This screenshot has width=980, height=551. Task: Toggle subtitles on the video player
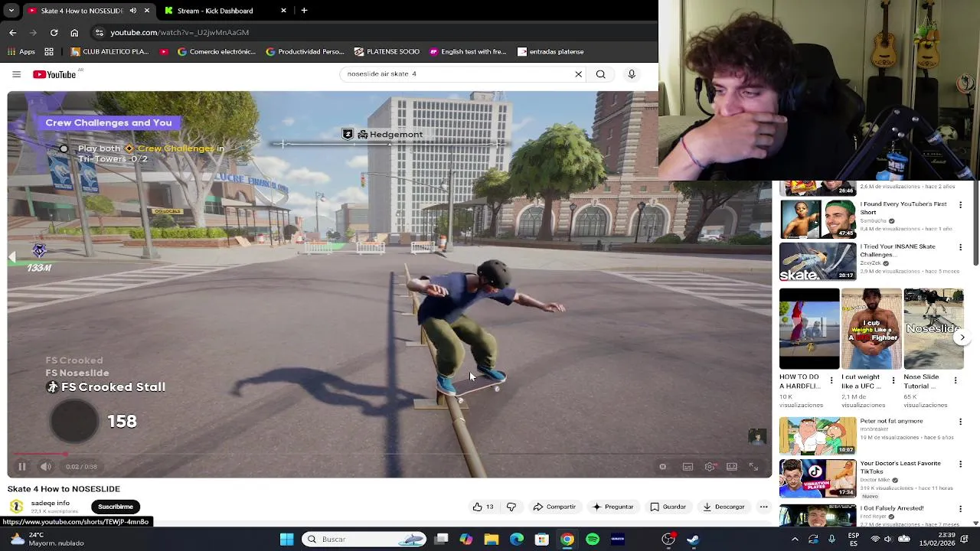[688, 466]
